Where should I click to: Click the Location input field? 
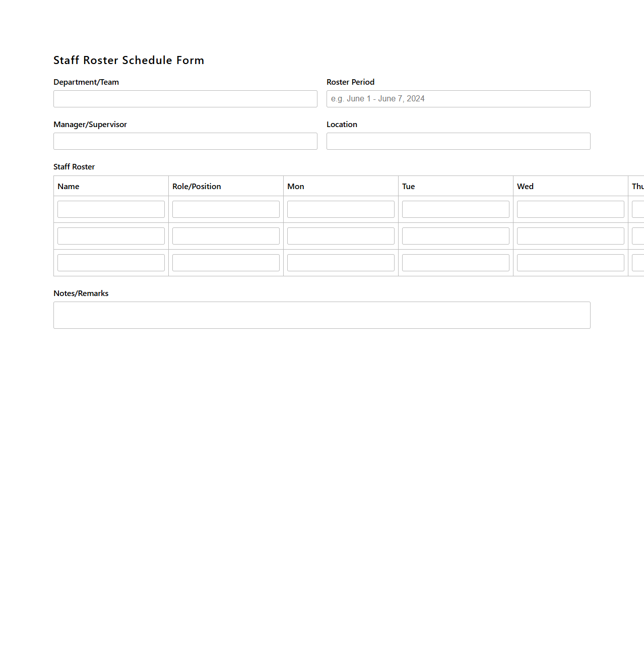(x=458, y=141)
